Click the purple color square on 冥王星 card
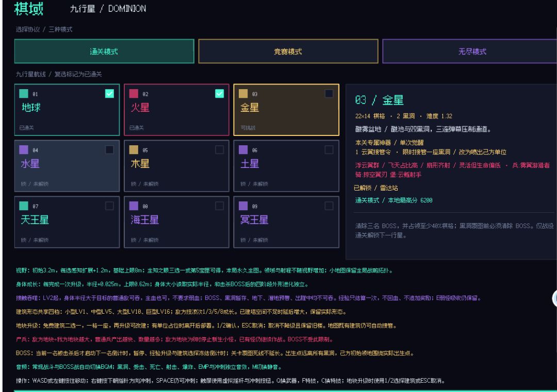 243,206
